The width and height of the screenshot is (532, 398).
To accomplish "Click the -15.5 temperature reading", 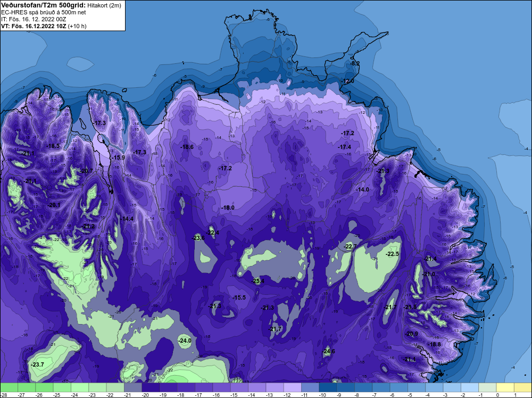I will [239, 297].
